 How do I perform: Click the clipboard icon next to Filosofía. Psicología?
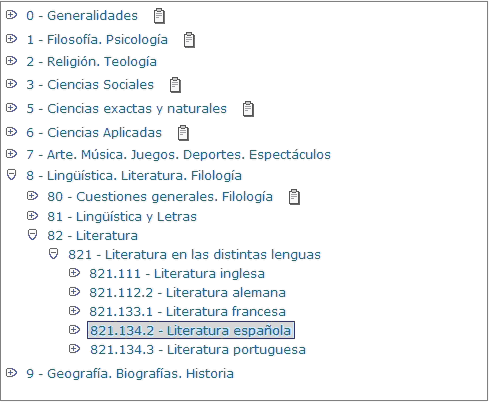pyautogui.click(x=189, y=40)
